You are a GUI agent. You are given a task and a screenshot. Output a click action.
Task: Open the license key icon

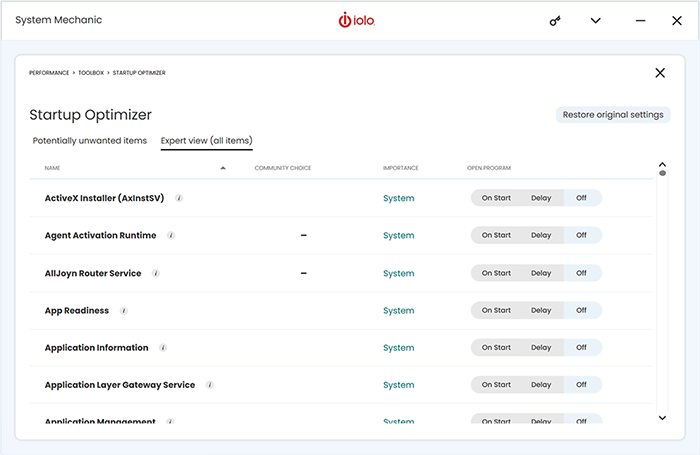[555, 21]
